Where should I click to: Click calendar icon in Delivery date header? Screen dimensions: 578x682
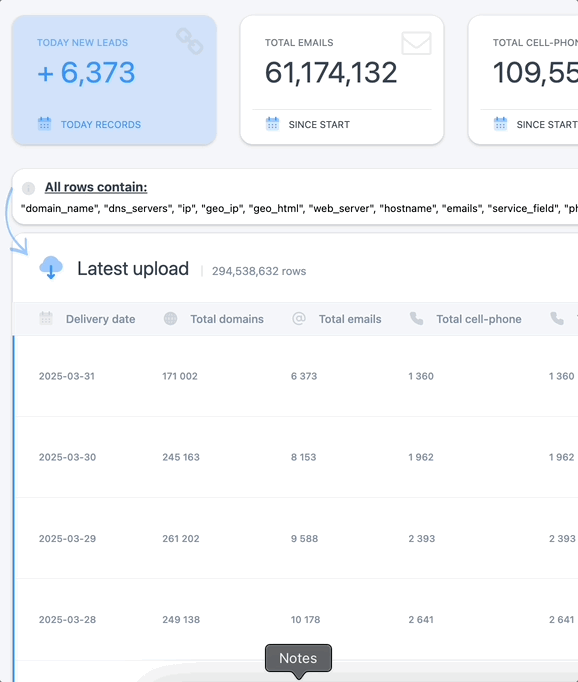coord(46,318)
